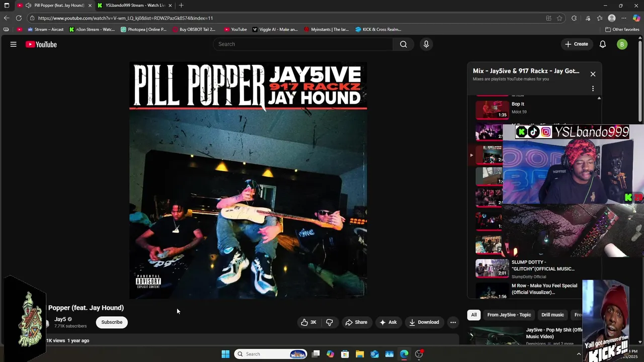Open Jay5ive - Pop My Shit recommended video
The image size is (644, 362).
coord(526,336)
